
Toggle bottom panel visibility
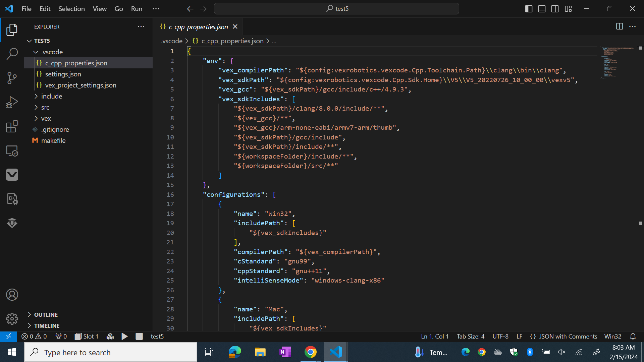(542, 9)
